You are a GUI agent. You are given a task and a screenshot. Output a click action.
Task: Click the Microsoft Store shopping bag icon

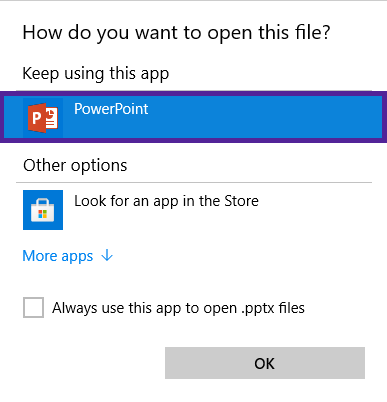click(x=43, y=210)
